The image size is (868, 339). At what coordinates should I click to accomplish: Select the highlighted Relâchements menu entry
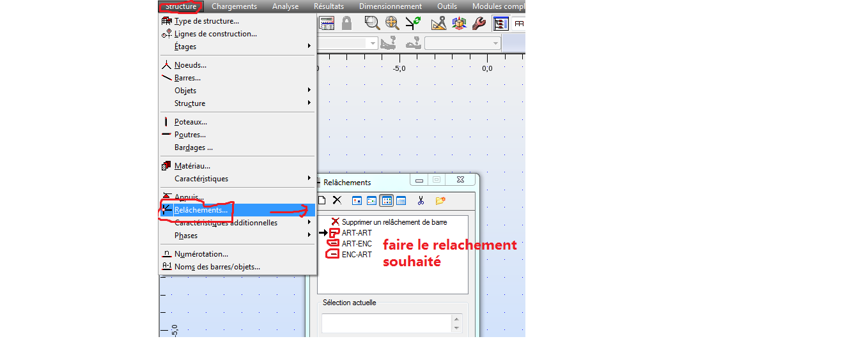click(237, 210)
